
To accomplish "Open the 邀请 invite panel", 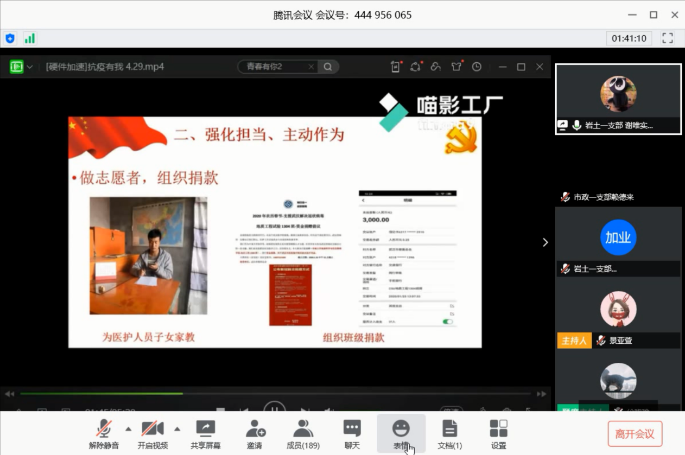I will [x=255, y=433].
